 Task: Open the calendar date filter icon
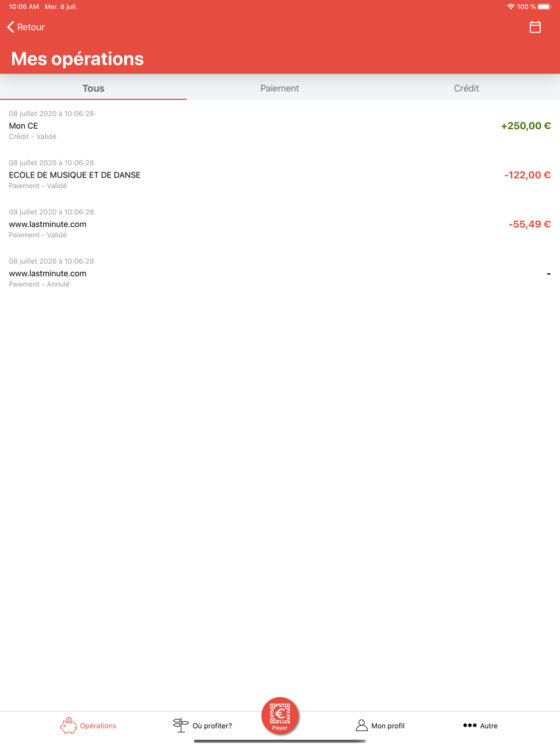coord(535,27)
